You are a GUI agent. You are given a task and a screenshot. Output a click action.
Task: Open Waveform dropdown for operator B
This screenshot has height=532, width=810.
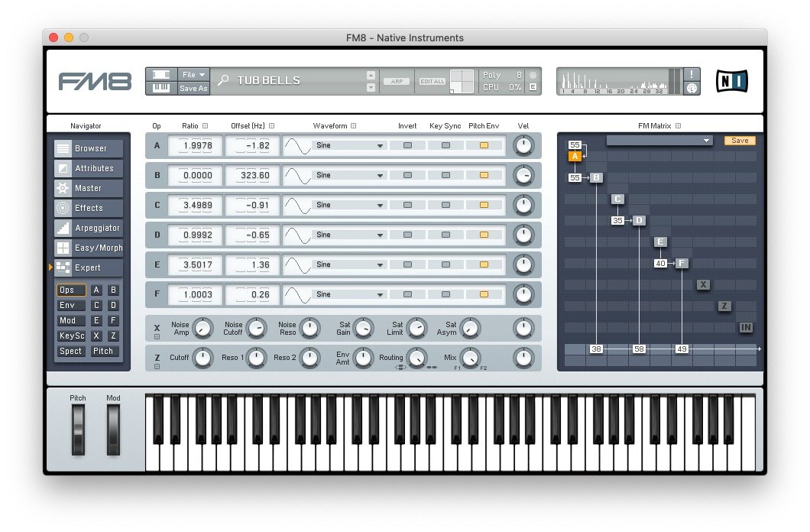(x=350, y=176)
